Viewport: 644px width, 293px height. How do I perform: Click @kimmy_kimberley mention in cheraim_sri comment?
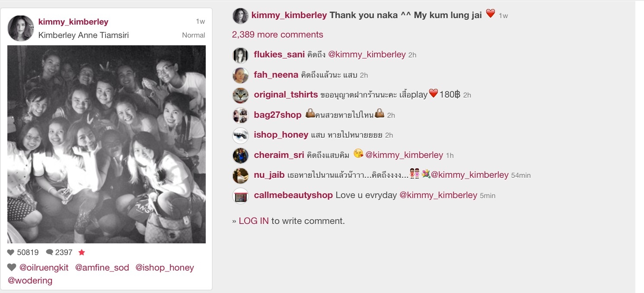pos(404,155)
